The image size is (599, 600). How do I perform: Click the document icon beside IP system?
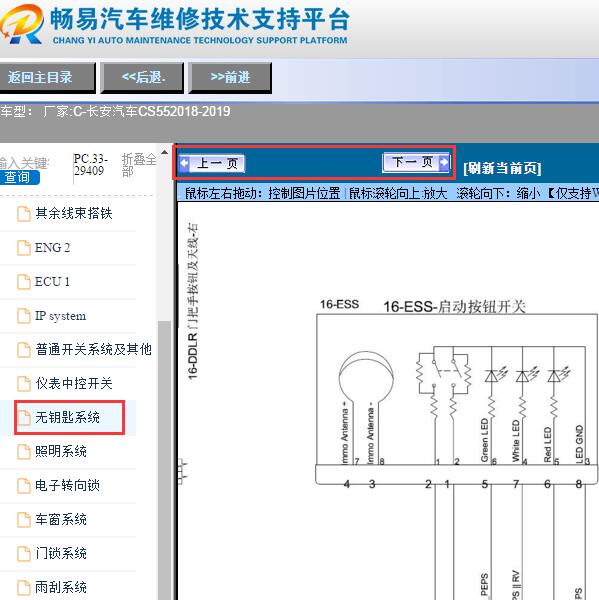(24, 316)
